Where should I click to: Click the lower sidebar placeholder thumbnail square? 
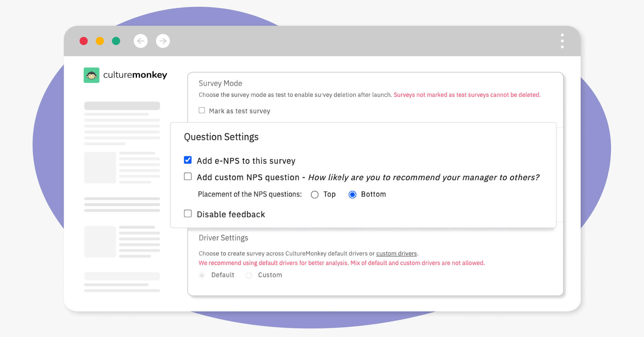[100, 241]
